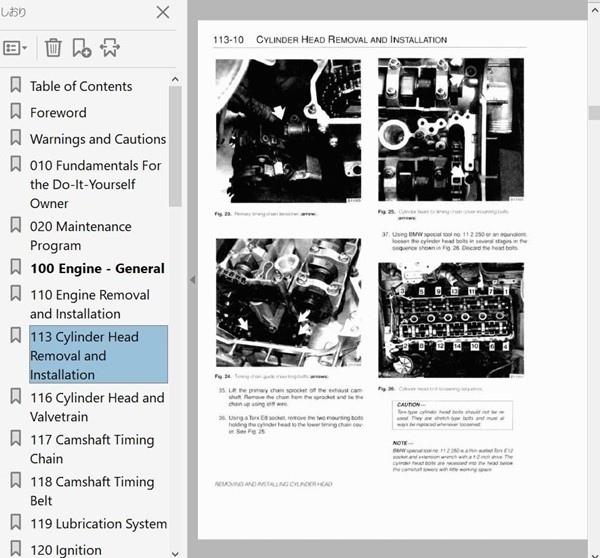Open the bookmark options dropdown menu
The width and height of the screenshot is (600, 558).
15,48
